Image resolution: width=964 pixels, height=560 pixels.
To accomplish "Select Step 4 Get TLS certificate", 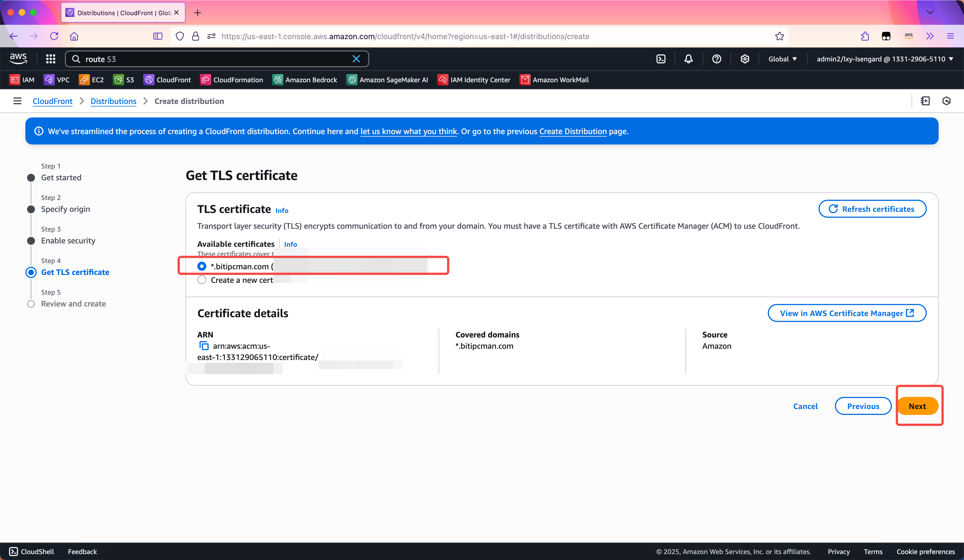I will coord(75,272).
